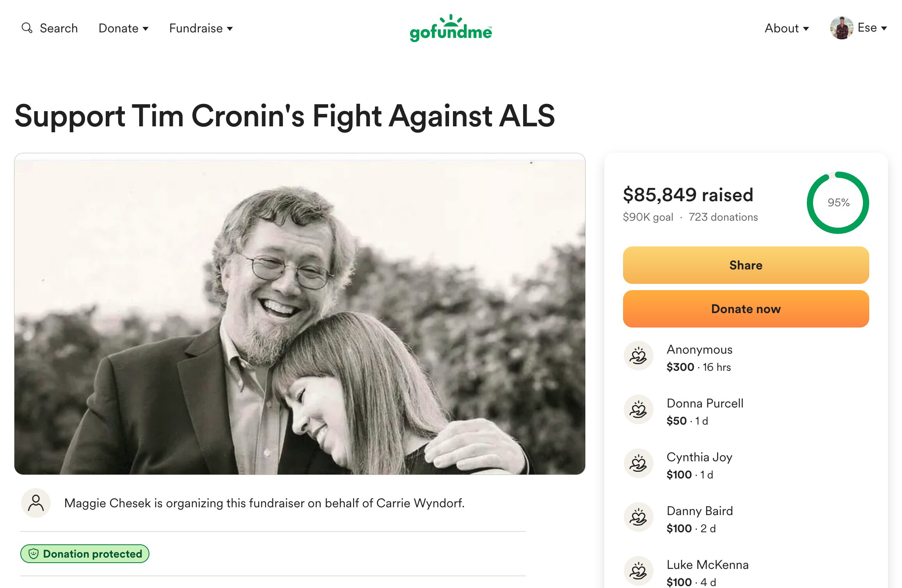
Task: Click the shield icon in Donation protected badge
Action: pos(34,554)
